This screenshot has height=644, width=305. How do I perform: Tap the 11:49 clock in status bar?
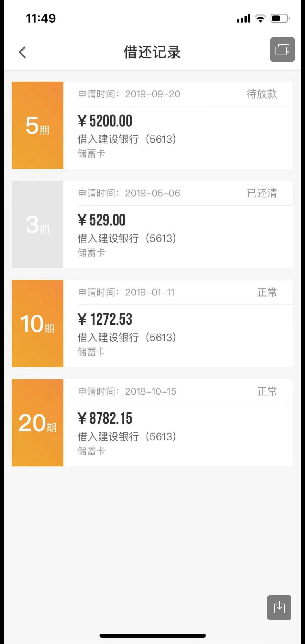pos(41,19)
